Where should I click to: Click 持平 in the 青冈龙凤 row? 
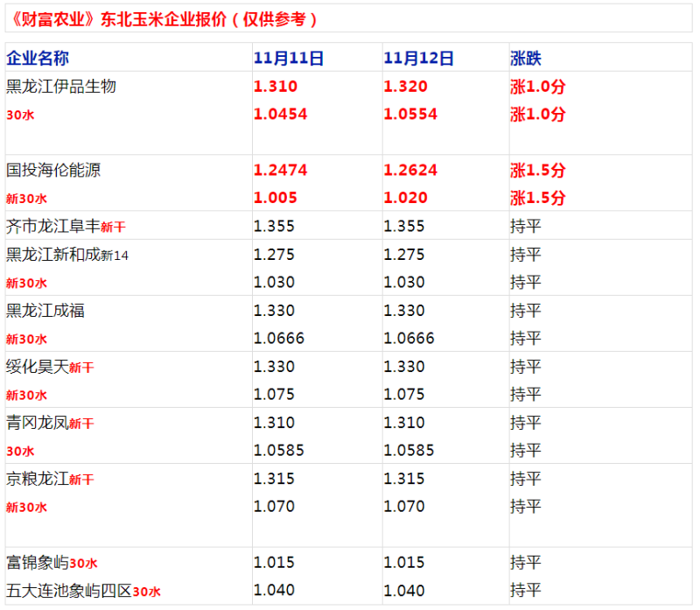[526, 423]
